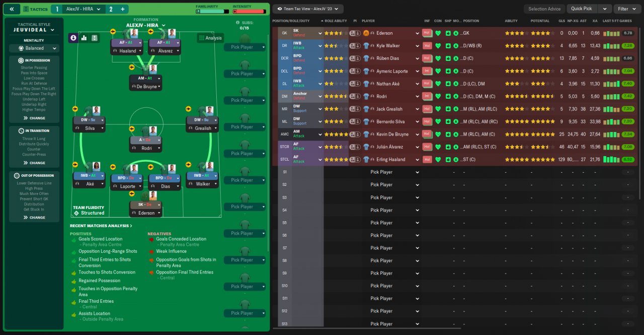Click morale arrow icon in Bernardo Silva row
The image size is (644, 335).
pyautogui.click(x=456, y=121)
